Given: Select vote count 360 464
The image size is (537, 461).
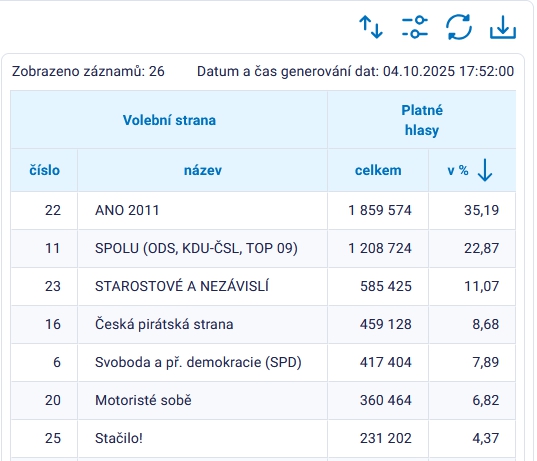Looking at the screenshot, I should [x=386, y=400].
